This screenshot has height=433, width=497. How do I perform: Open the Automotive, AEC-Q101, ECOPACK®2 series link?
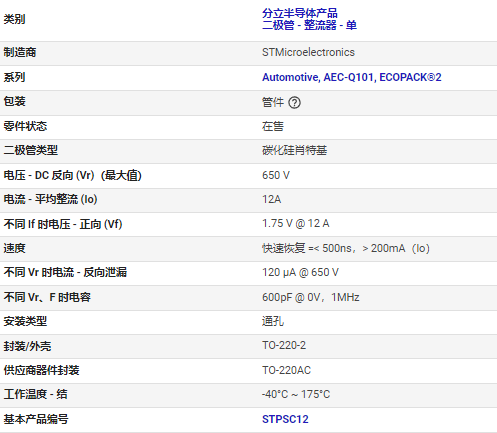click(x=352, y=77)
